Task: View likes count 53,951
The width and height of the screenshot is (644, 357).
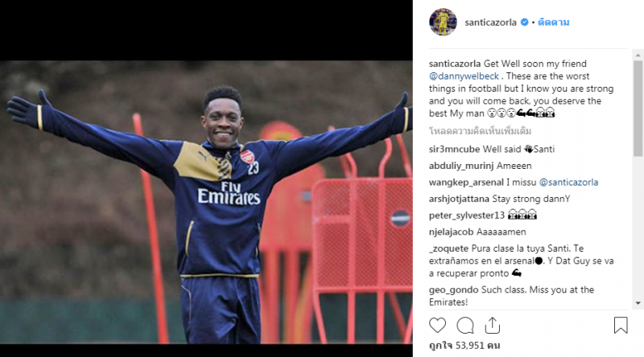Action: [464, 346]
